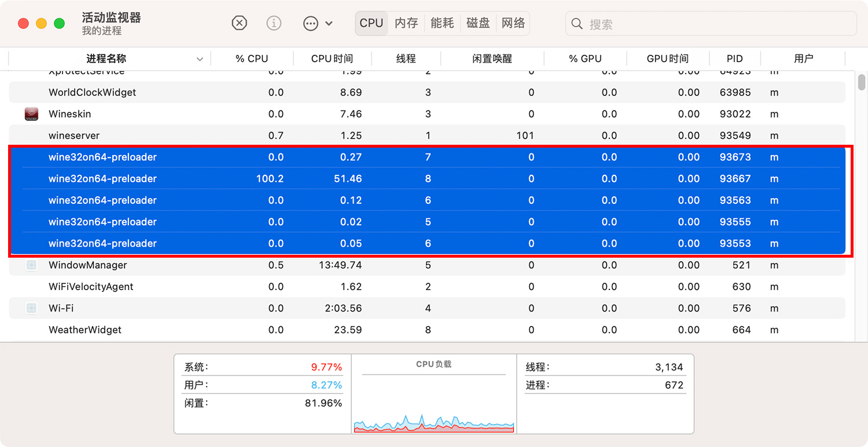This screenshot has width=868, height=447.
Task: Toggle sort direction chevron in 进程名称 header
Action: [200, 59]
